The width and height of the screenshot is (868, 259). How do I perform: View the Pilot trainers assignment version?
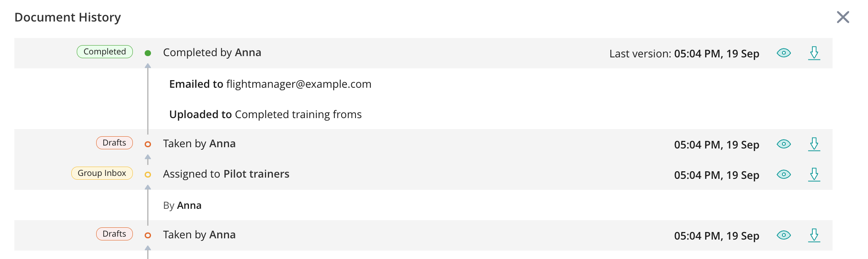pyautogui.click(x=784, y=175)
